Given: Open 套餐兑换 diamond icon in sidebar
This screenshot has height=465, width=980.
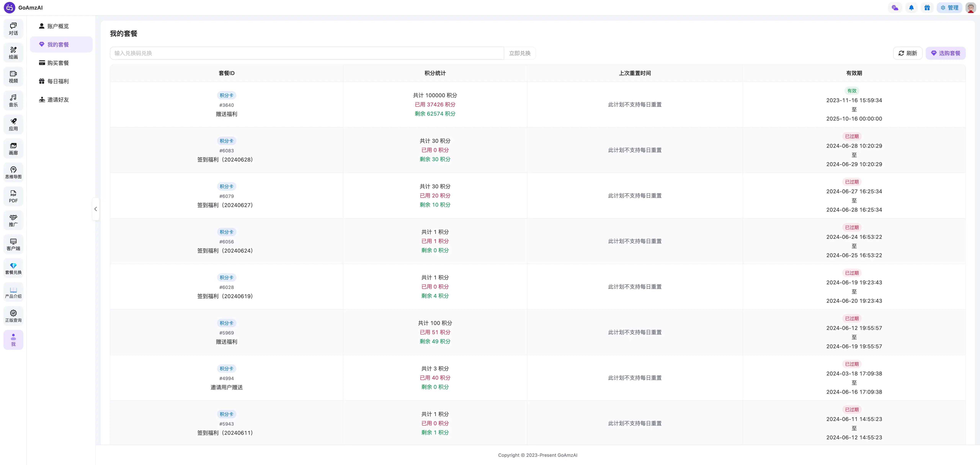Looking at the screenshot, I should [13, 268].
